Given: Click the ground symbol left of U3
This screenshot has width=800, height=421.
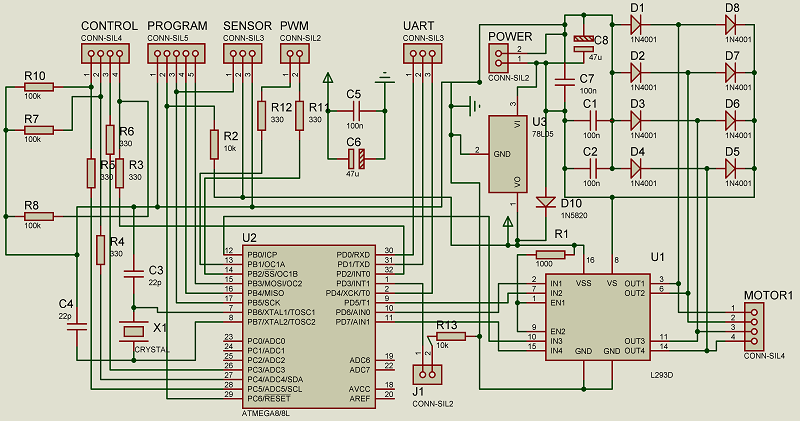Looking at the screenshot, I should pyautogui.click(x=474, y=106).
